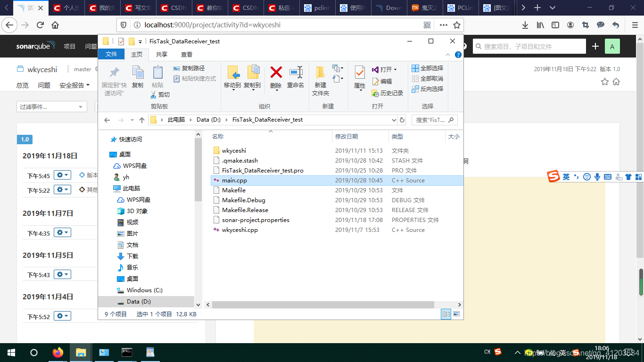Switch to details view button
Screen dimensions: 644x362
[x=446, y=314]
